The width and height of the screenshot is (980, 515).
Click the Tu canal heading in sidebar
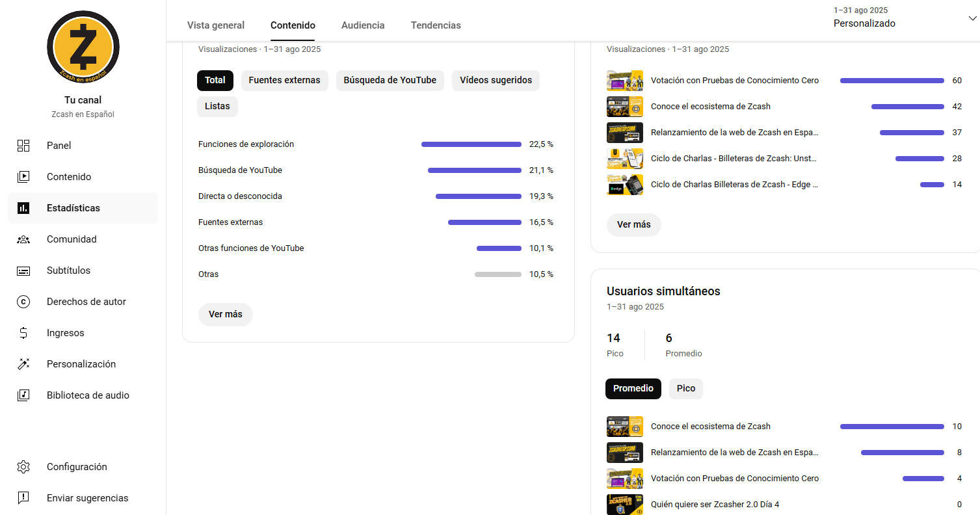83,100
